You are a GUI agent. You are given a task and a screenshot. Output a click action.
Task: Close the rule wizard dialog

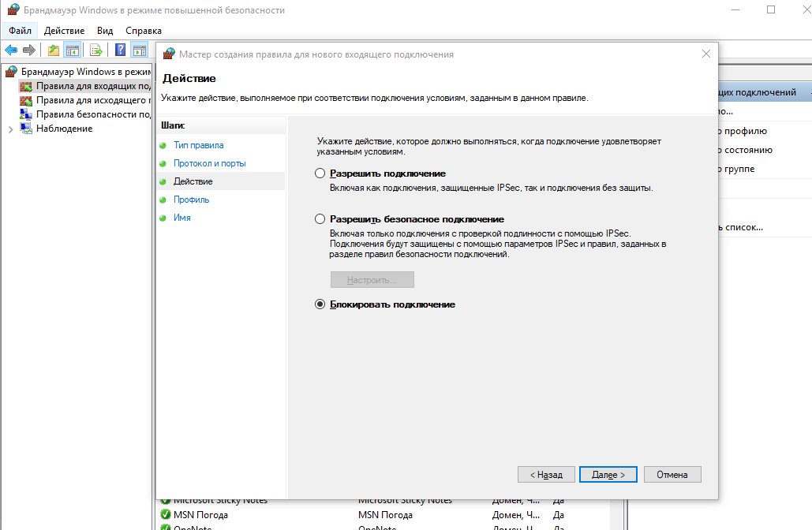tap(705, 54)
